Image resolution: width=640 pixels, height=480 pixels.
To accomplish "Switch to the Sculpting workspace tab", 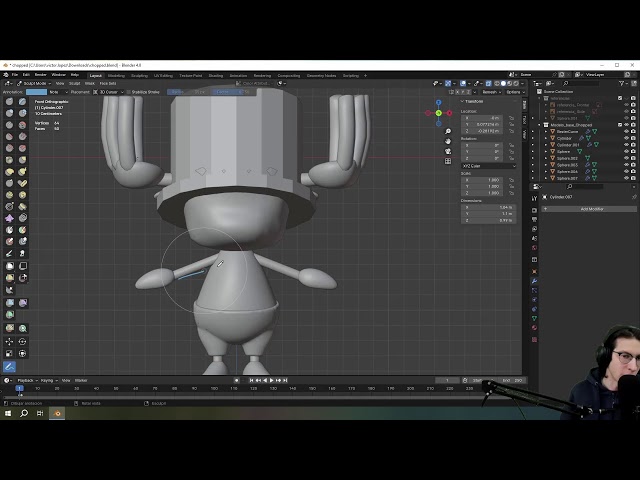I will coord(139,76).
